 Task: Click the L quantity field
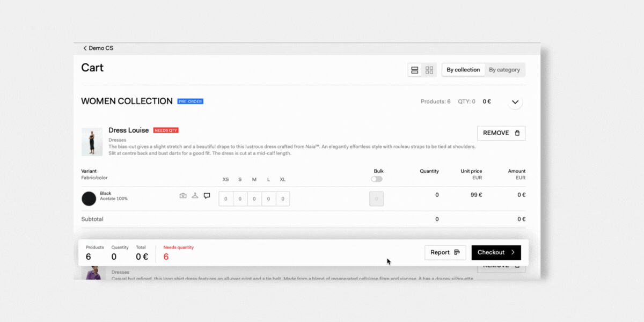pos(268,199)
